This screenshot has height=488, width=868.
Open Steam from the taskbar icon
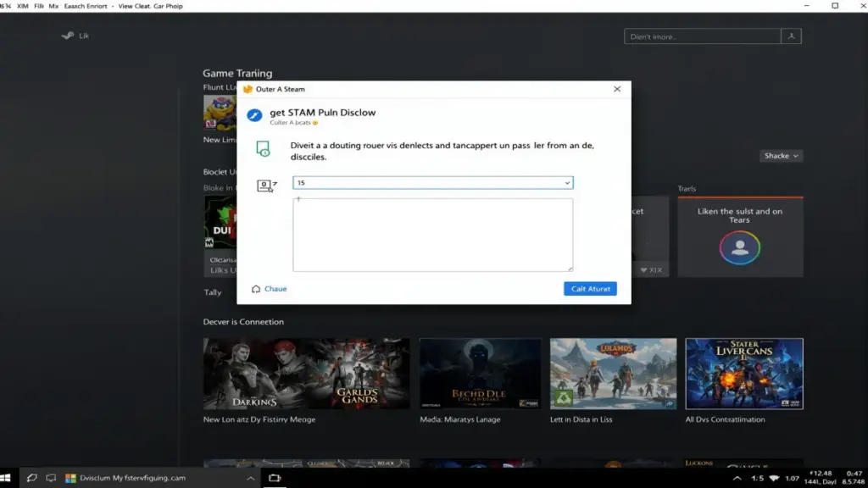click(x=31, y=477)
